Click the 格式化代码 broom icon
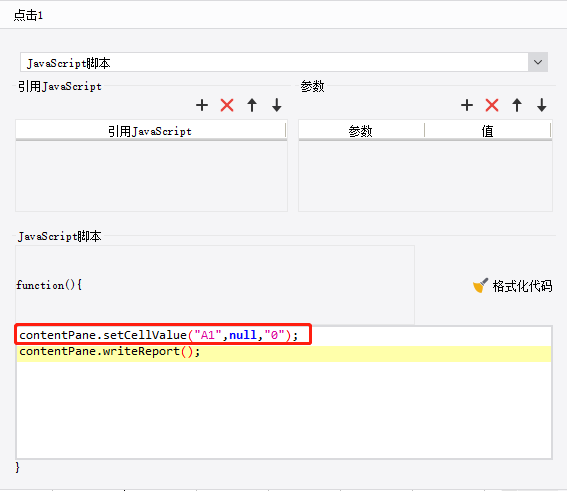 481,285
